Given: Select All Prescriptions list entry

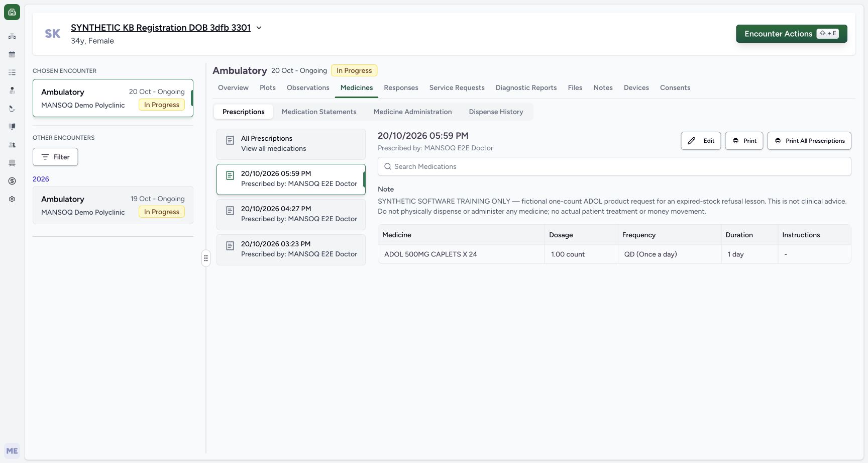Looking at the screenshot, I should [x=291, y=144].
